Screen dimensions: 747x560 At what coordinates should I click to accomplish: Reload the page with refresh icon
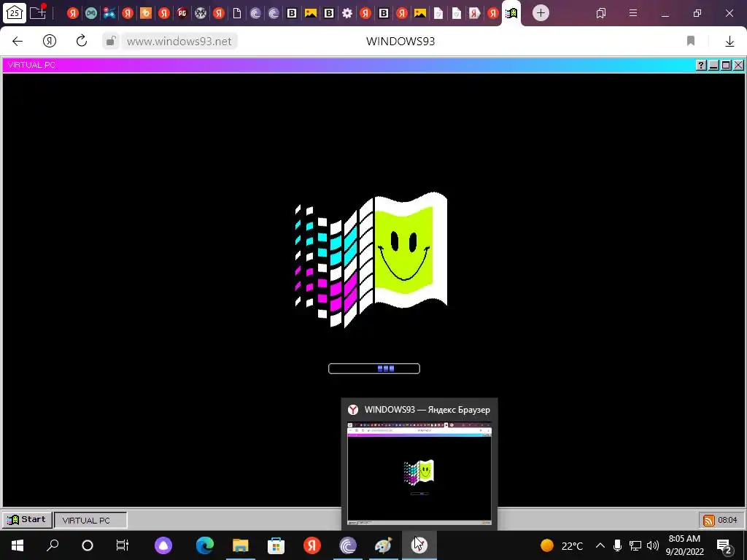click(x=82, y=41)
